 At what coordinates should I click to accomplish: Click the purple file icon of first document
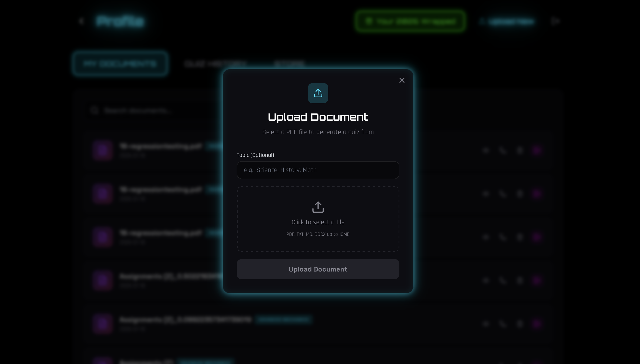(103, 150)
